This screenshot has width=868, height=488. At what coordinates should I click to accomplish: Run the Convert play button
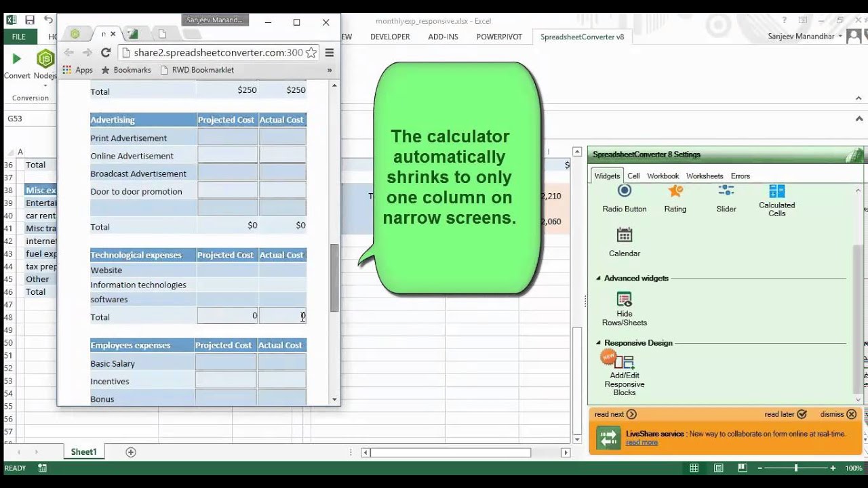[17, 59]
